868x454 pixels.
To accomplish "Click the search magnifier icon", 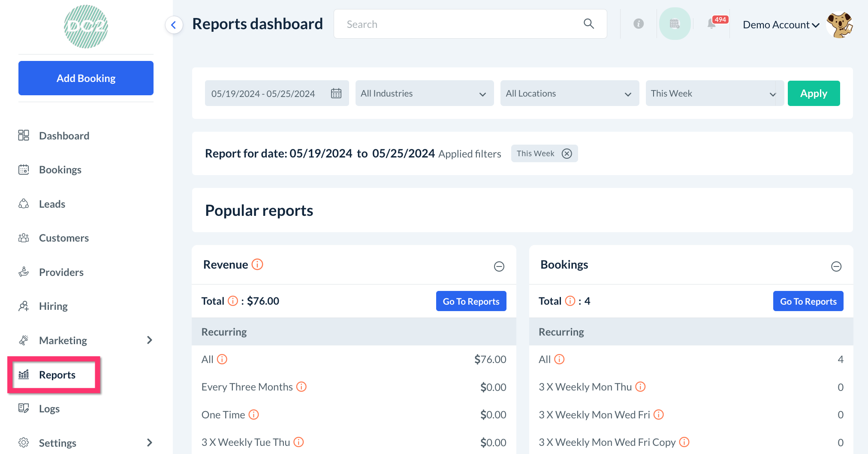I will [589, 24].
